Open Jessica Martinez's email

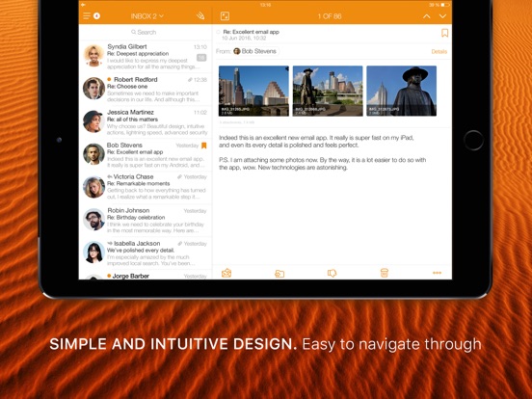pos(146,121)
